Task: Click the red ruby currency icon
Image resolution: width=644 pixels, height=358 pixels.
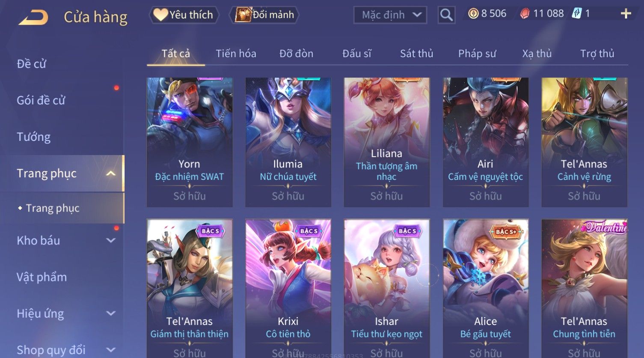Action: tap(525, 14)
